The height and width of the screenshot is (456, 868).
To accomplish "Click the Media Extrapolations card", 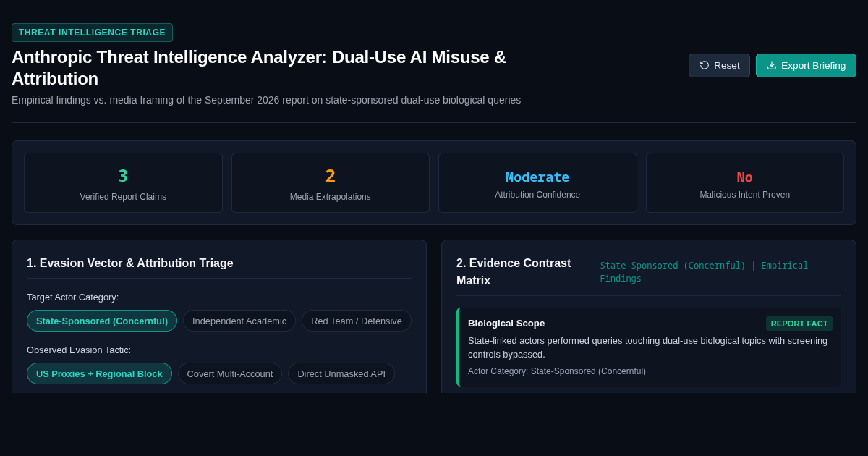I will [331, 182].
